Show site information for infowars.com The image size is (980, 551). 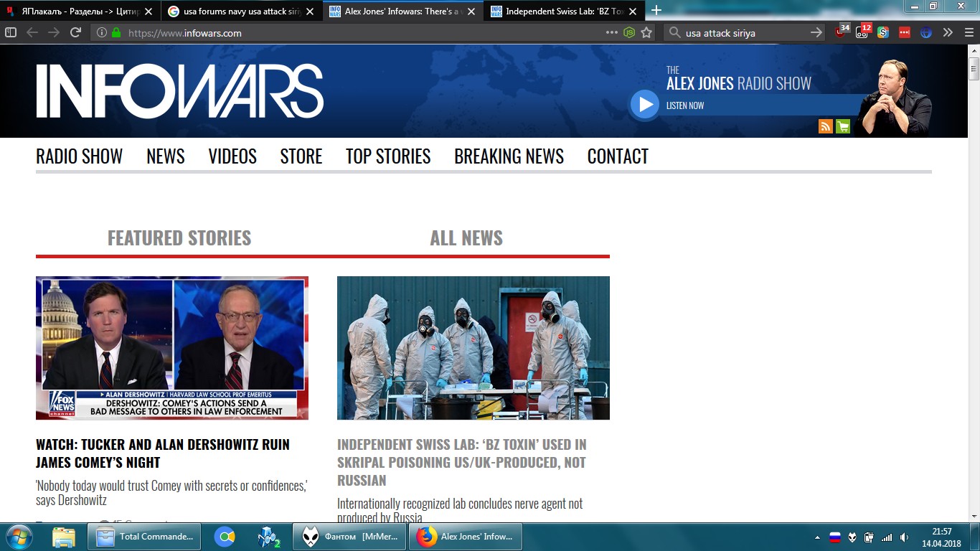(x=102, y=33)
